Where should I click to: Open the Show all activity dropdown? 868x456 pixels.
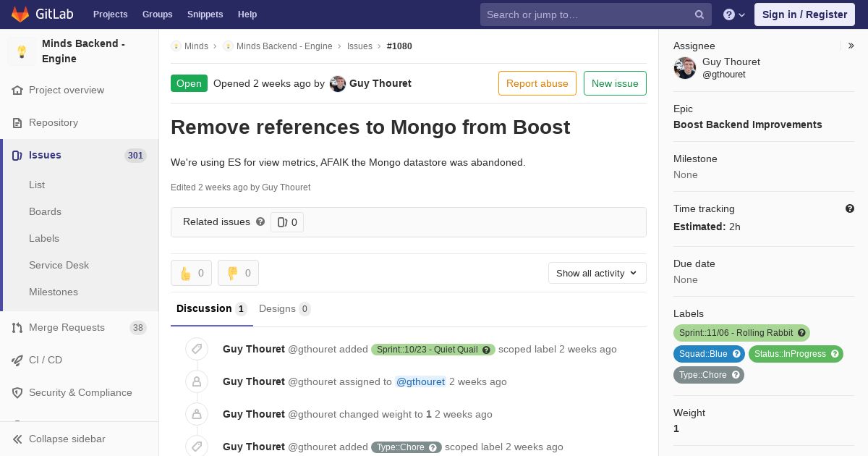597,273
